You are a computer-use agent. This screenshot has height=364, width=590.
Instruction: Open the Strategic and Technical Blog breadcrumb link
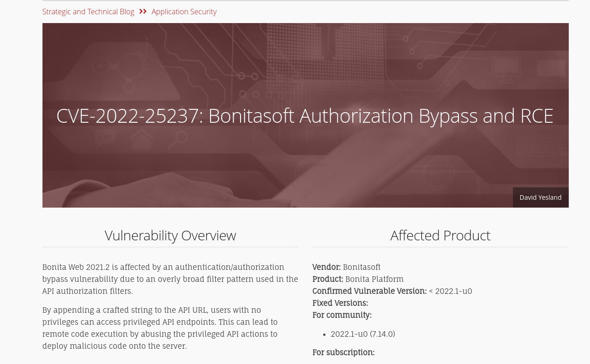pos(88,12)
